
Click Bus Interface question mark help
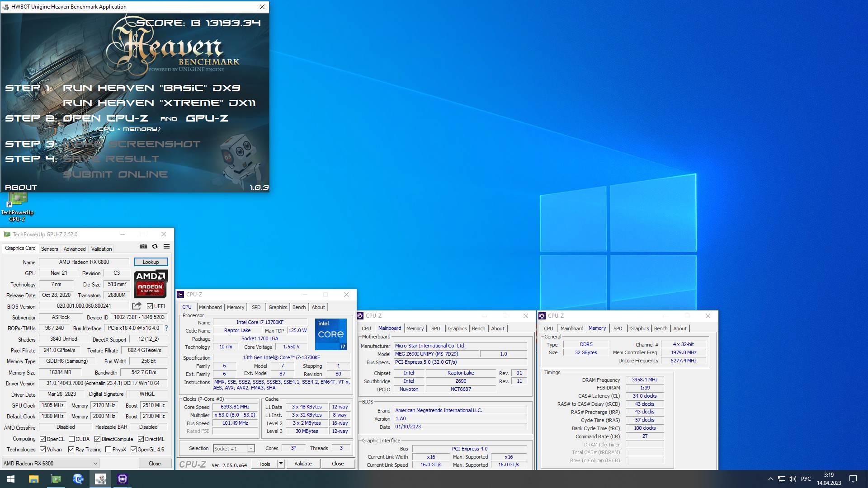point(166,328)
